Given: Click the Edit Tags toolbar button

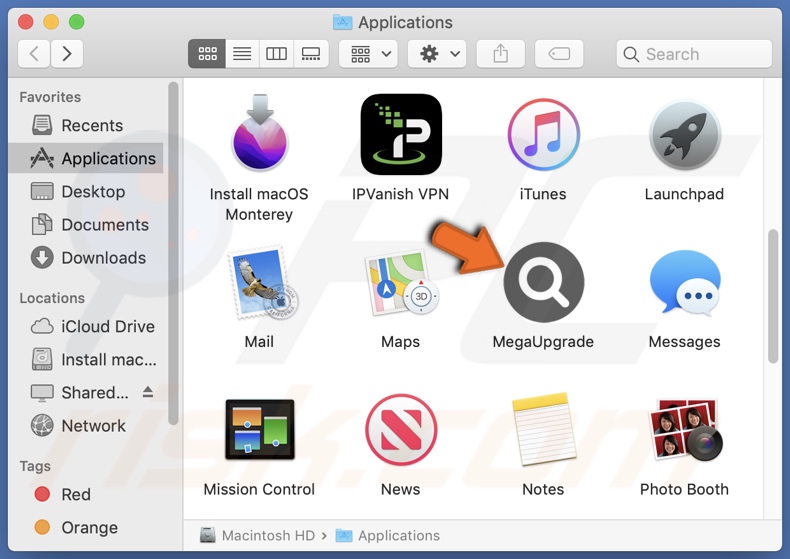Looking at the screenshot, I should pos(559,53).
